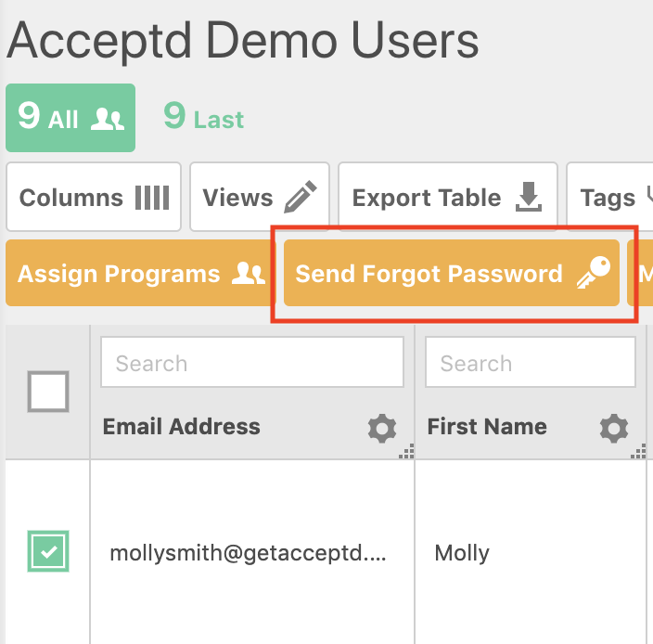Click the Acceptd Demo Users page title
Screen dimensions: 653x644
click(x=243, y=42)
